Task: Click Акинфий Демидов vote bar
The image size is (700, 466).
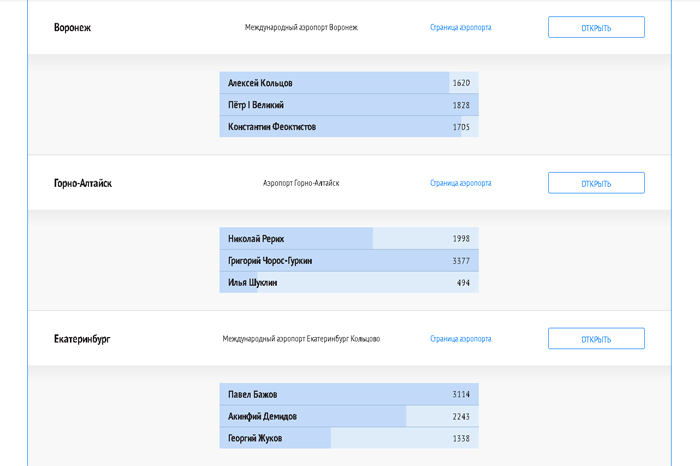Action: click(348, 416)
